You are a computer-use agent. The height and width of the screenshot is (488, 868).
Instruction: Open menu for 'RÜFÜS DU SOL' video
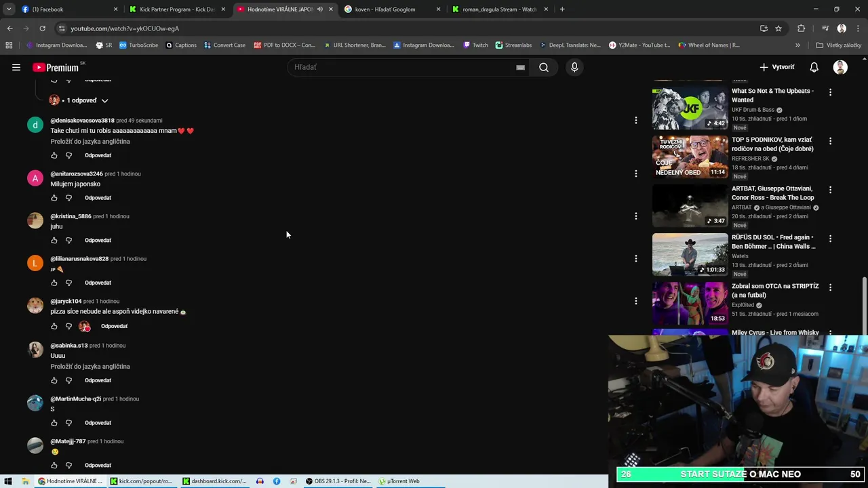tap(830, 239)
